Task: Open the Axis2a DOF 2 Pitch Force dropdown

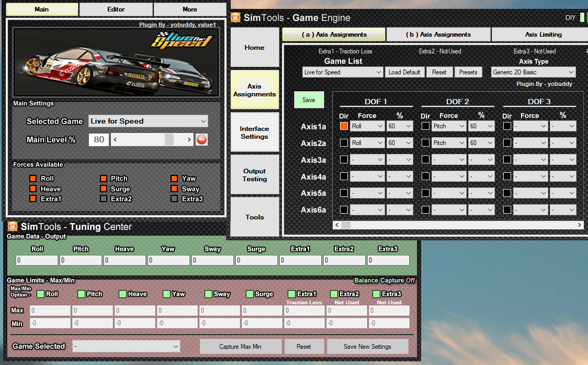Action: [449, 142]
